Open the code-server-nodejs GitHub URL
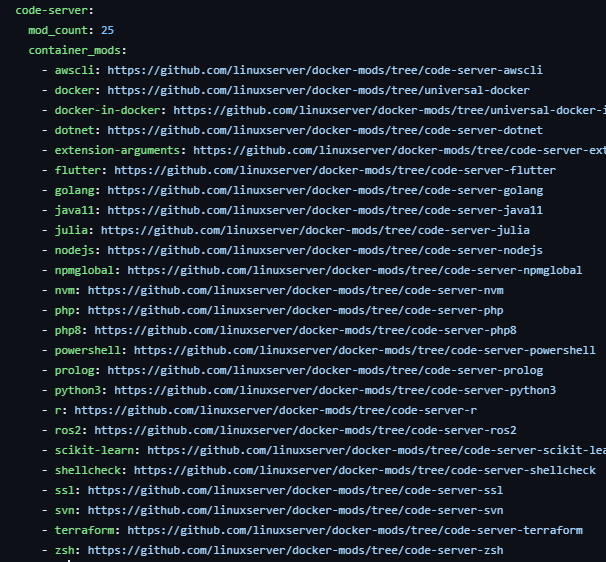This screenshot has height=562, width=606. (325, 250)
